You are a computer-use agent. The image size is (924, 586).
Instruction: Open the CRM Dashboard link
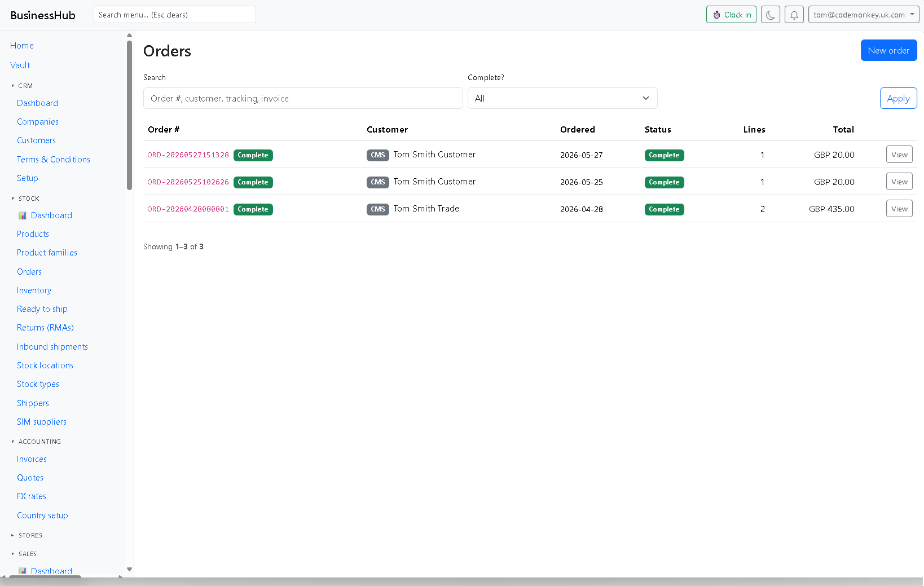click(x=37, y=103)
